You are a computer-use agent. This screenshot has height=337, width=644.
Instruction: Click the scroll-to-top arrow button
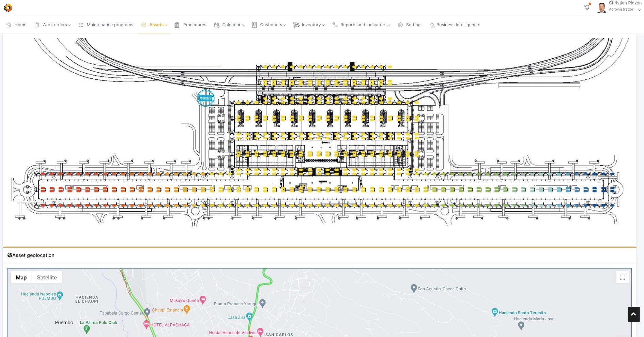click(633, 314)
